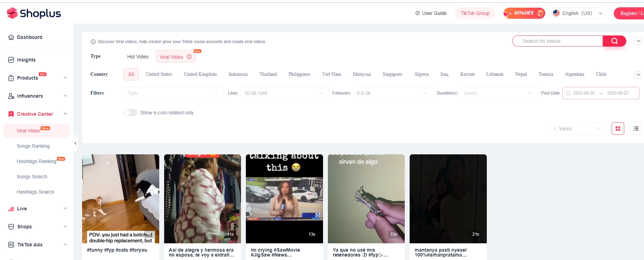Select the All country filter
Viewport: 644px width, 260px height.
(131, 74)
